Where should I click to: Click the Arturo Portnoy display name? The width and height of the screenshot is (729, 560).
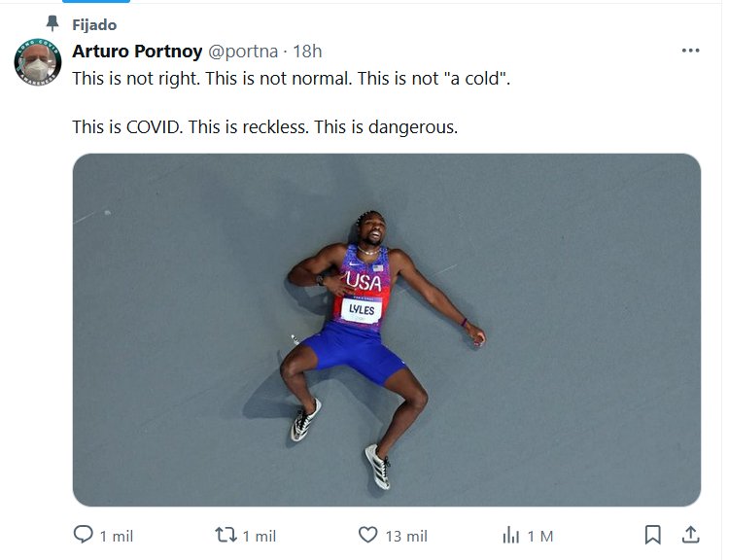coord(137,52)
